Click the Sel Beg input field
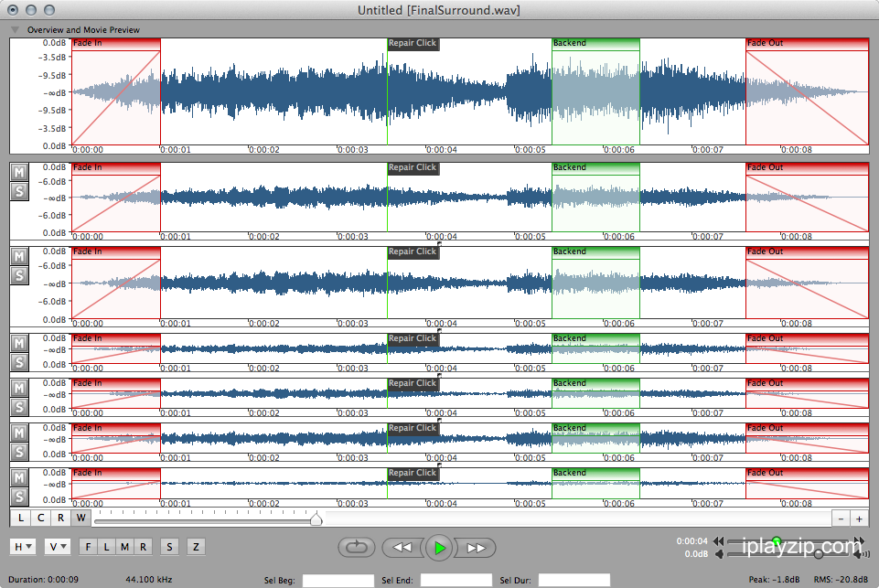This screenshot has width=879, height=588. 338,580
